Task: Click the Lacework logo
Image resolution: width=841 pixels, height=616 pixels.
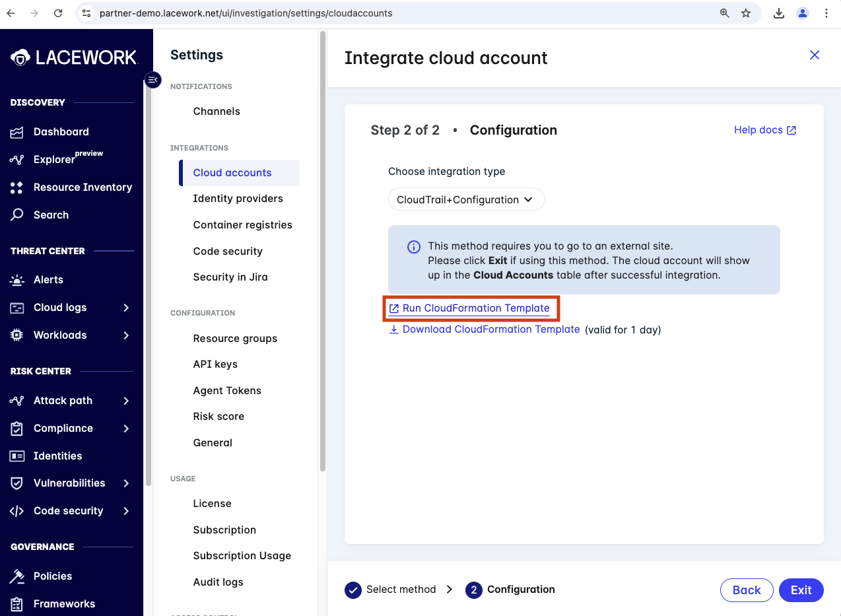Action: pyautogui.click(x=73, y=57)
